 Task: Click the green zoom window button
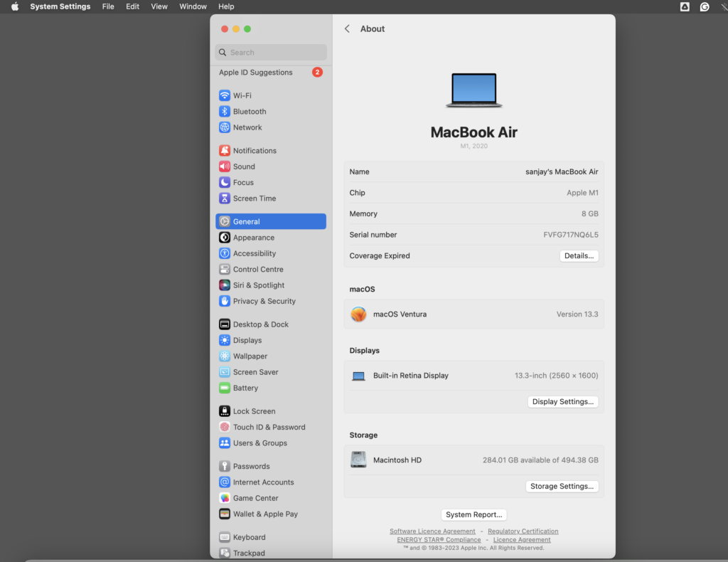click(x=247, y=28)
